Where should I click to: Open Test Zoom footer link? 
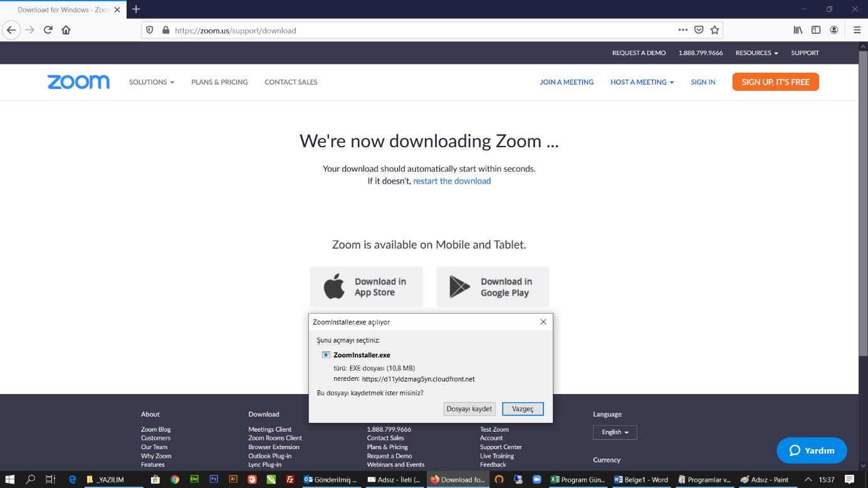tap(494, 429)
